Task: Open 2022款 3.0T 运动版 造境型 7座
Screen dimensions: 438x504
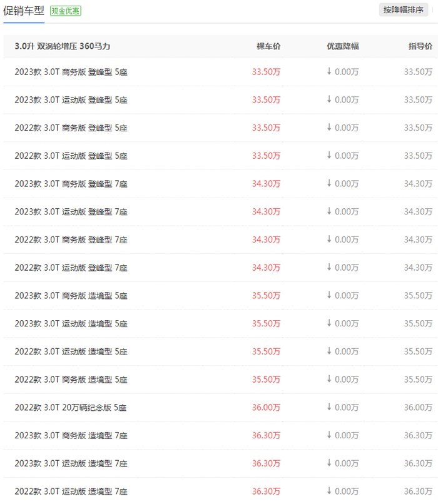Action: tap(71, 491)
